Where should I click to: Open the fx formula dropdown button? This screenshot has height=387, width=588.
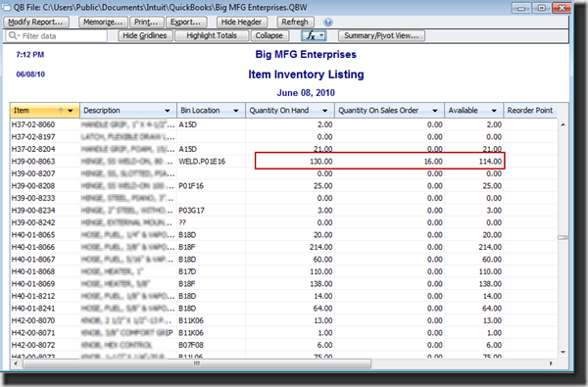tap(314, 35)
